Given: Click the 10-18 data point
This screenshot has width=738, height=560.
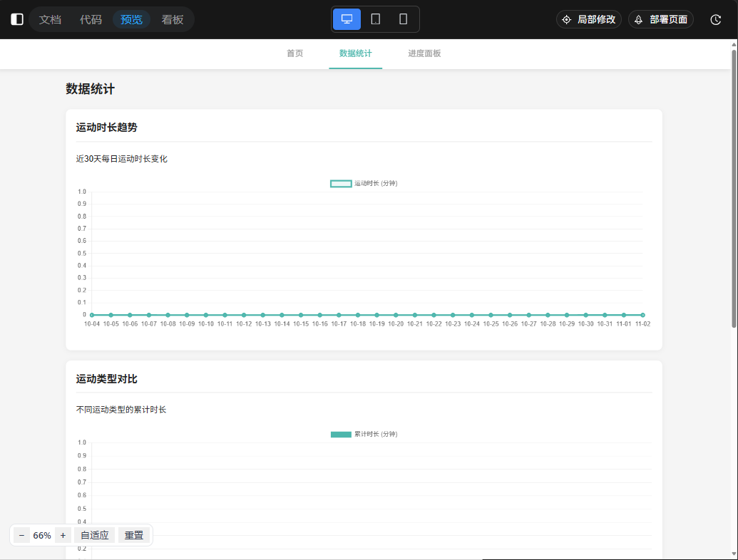Looking at the screenshot, I should click(358, 315).
